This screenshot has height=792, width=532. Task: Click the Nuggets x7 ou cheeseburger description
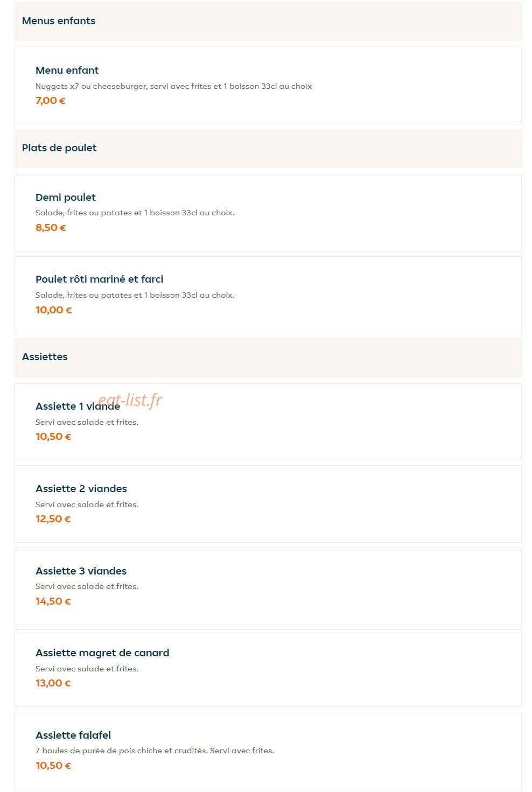(173, 86)
